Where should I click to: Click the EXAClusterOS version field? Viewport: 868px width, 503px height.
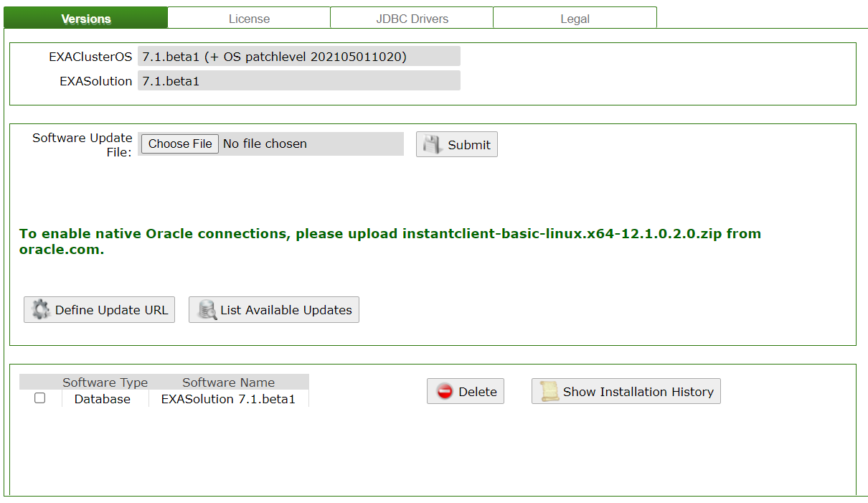pos(299,57)
